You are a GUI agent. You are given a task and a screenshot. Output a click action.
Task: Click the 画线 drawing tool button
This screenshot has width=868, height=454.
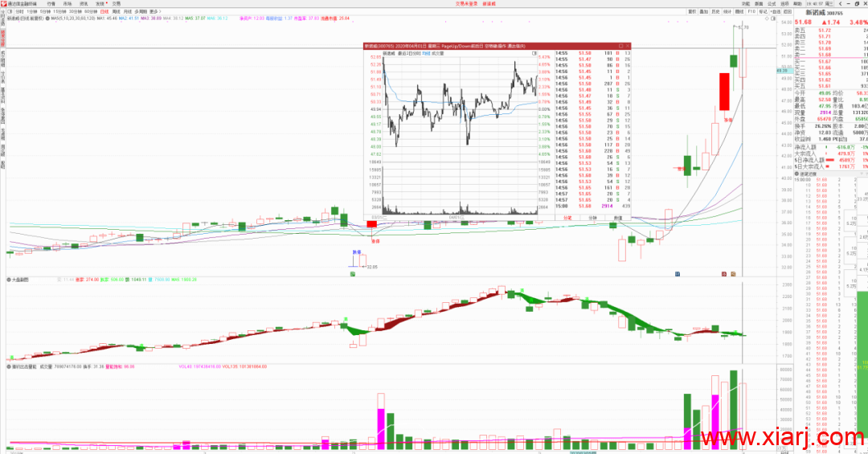point(739,11)
